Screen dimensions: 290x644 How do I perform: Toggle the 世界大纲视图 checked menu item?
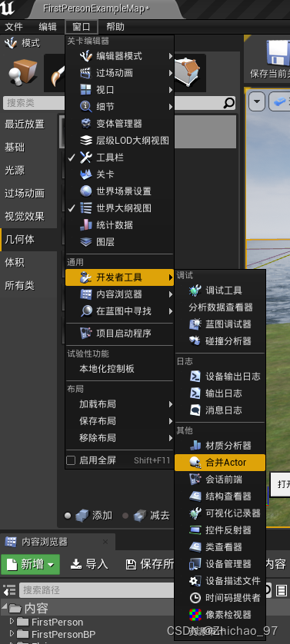120,207
